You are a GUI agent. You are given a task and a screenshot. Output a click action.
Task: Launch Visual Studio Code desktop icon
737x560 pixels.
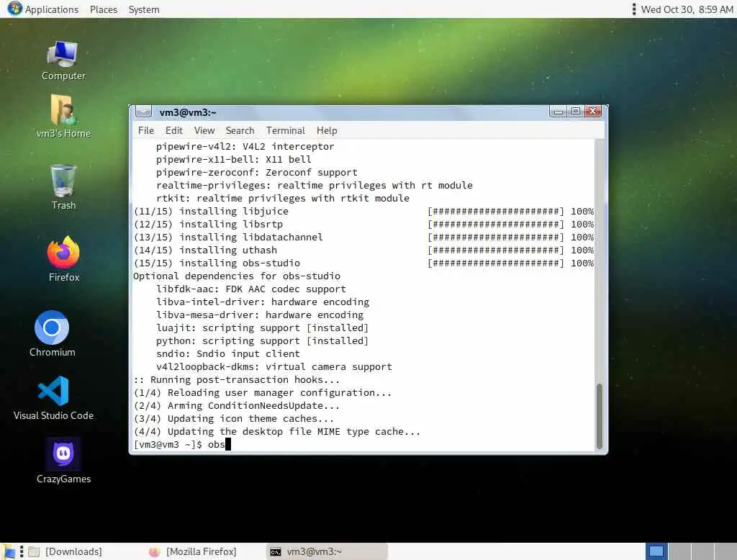point(53,398)
